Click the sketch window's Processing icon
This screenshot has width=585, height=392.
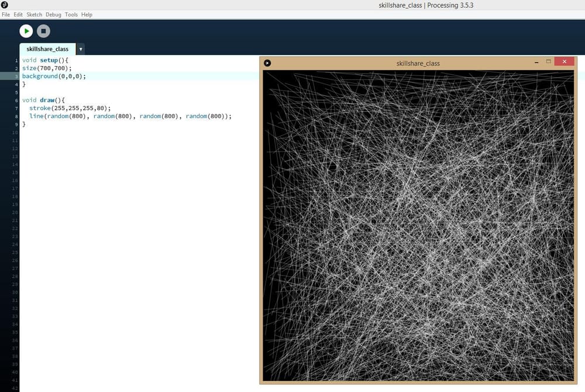[267, 63]
